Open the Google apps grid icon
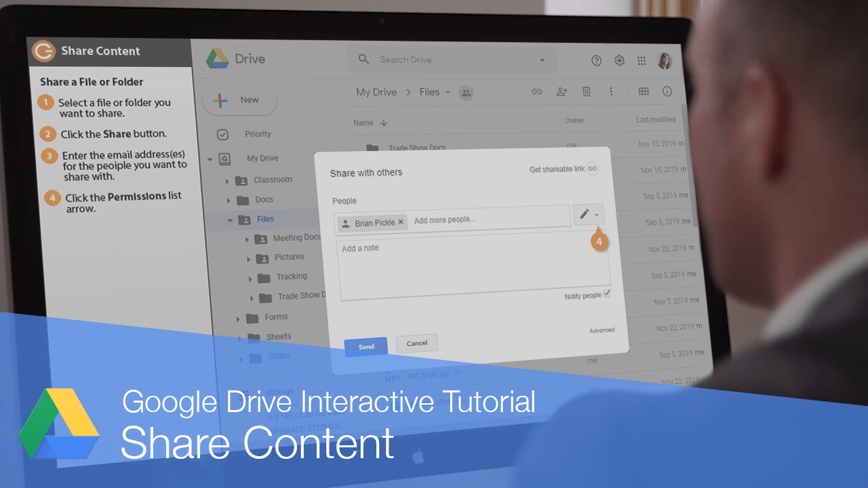 [641, 60]
